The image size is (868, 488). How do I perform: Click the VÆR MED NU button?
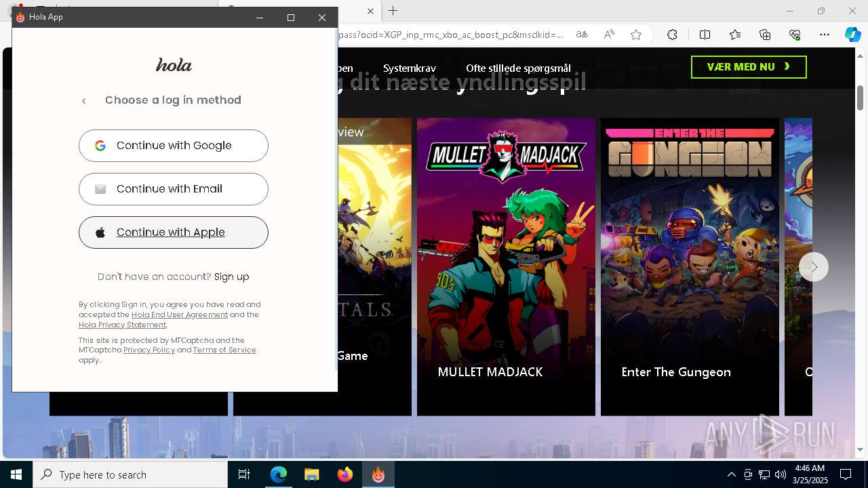(749, 67)
